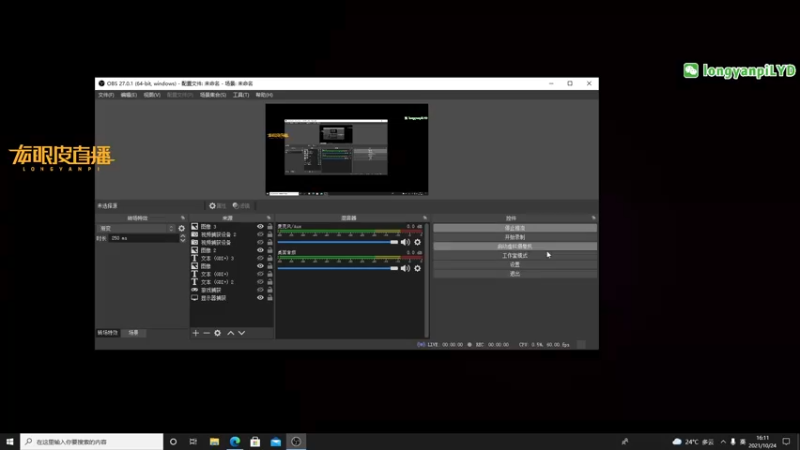The image size is (800, 450).
Task: Lock the 视频捕获设备 2 source
Action: pyautogui.click(x=270, y=234)
